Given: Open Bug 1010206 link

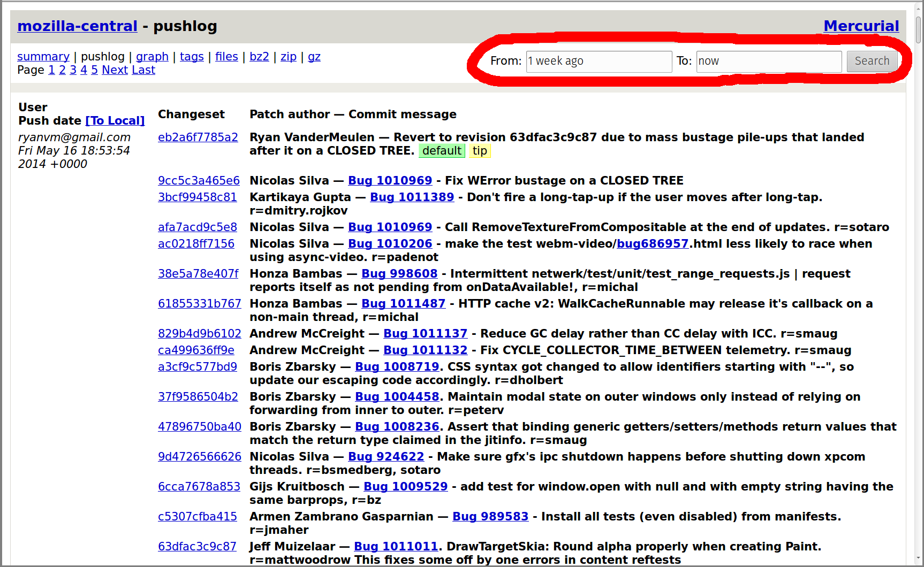Looking at the screenshot, I should (390, 244).
